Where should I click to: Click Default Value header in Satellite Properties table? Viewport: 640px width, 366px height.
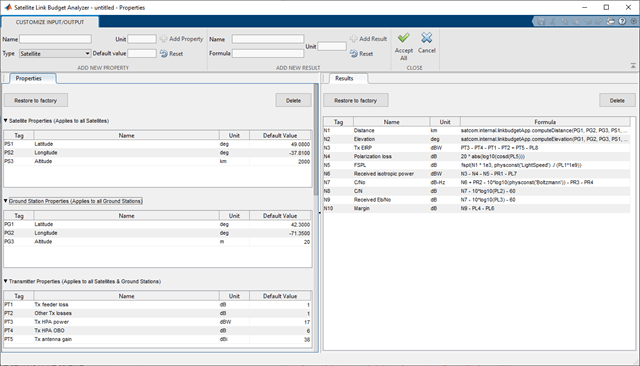coord(280,135)
